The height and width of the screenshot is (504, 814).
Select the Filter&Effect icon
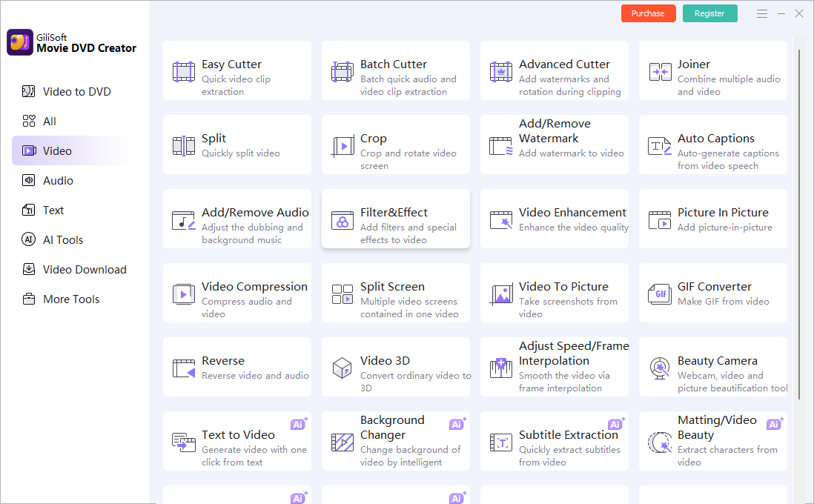coord(342,220)
